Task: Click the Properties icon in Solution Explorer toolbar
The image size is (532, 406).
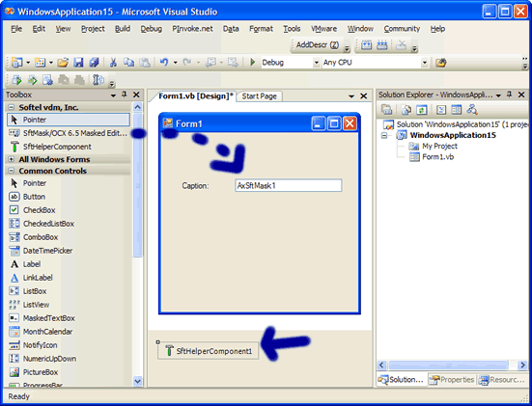Action: click(x=387, y=110)
